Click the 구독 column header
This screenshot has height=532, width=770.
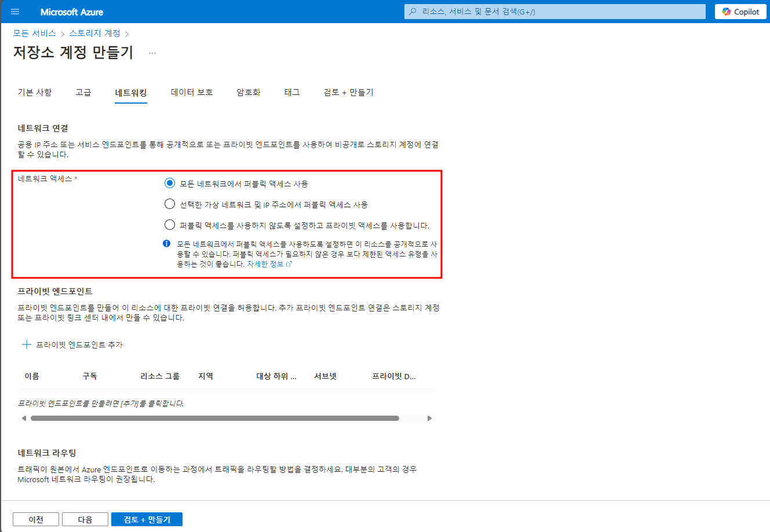90,376
